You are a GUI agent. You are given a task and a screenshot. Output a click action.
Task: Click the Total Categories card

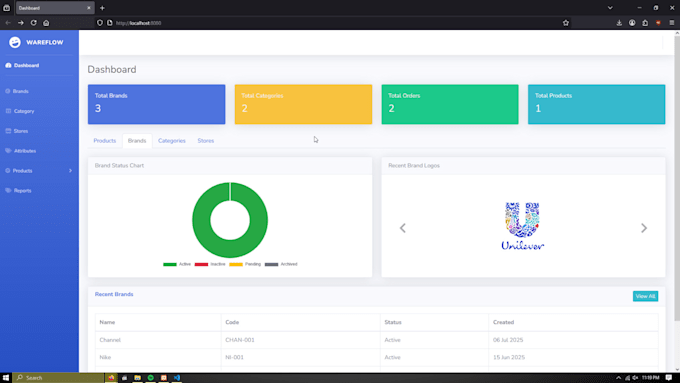[x=303, y=104]
